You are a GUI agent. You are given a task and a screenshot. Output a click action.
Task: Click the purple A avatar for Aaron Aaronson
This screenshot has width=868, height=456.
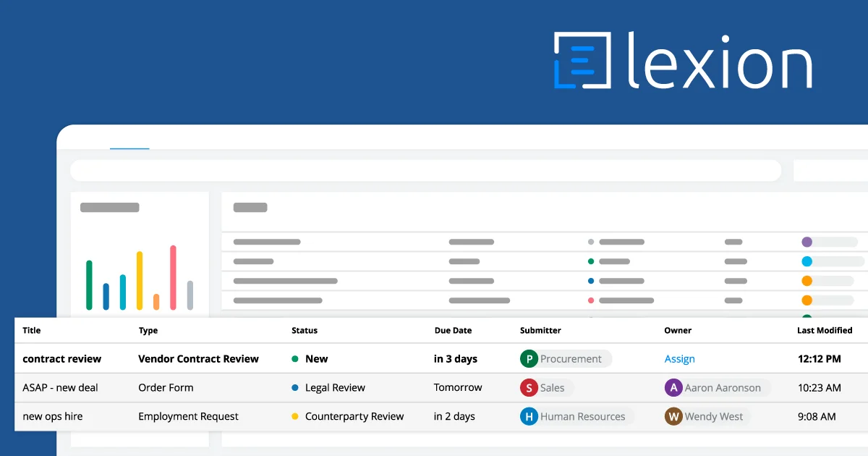[673, 388]
